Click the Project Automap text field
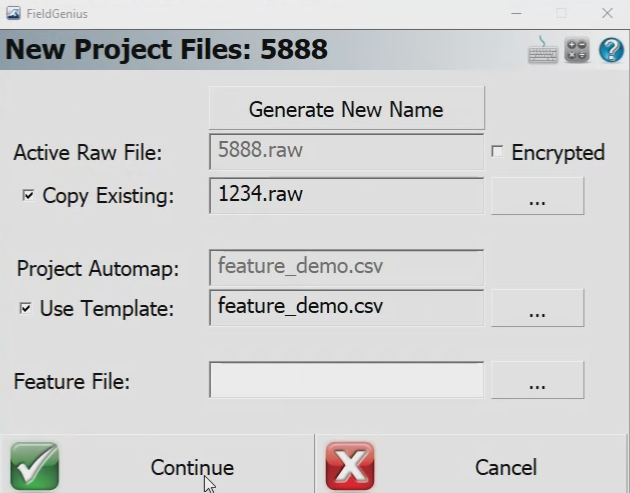 tap(346, 267)
